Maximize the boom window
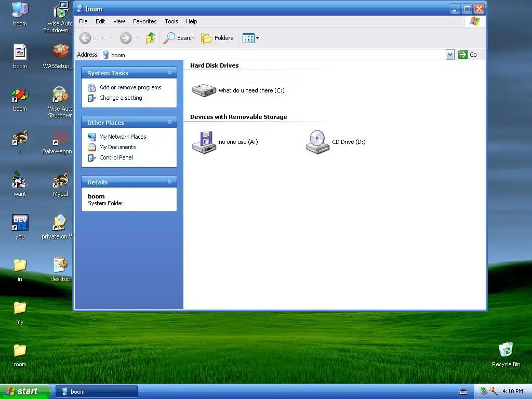Viewport: 532px width, 399px height. pyautogui.click(x=467, y=8)
